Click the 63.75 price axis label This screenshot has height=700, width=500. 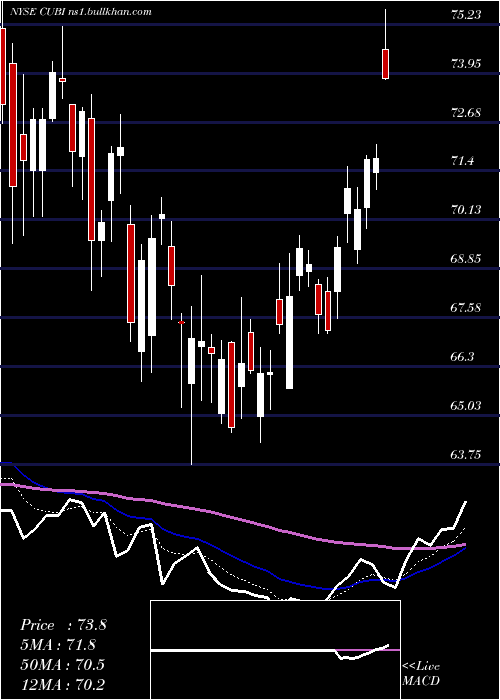[466, 454]
